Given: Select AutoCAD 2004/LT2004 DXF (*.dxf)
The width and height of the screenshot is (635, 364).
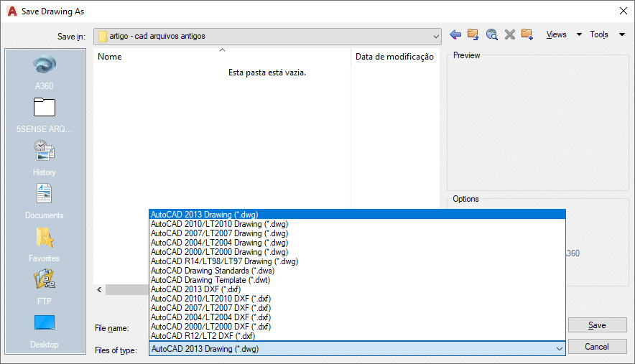Looking at the screenshot, I should tap(357, 317).
